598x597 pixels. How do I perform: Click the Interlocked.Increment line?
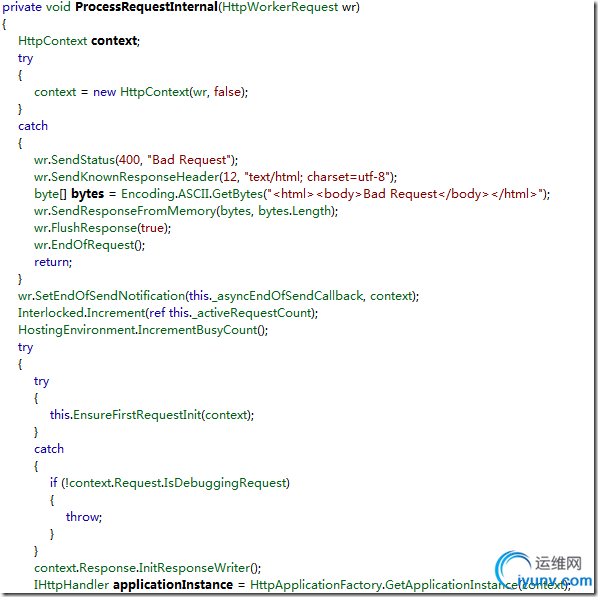(x=168, y=313)
